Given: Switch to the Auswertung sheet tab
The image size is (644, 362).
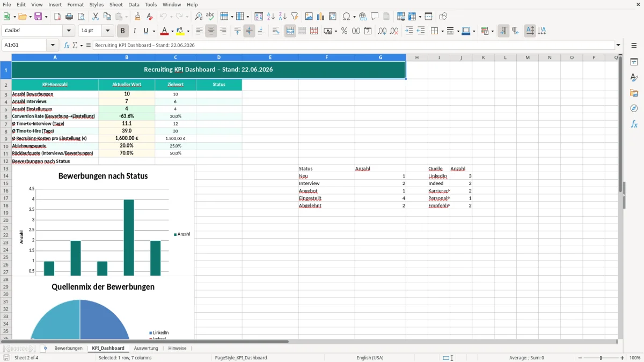Looking at the screenshot, I should (146, 348).
